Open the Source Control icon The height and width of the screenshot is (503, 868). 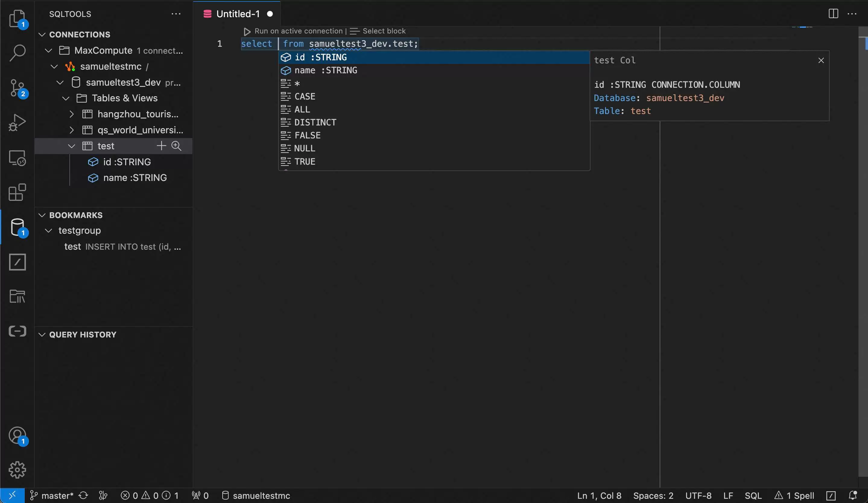coord(17,88)
